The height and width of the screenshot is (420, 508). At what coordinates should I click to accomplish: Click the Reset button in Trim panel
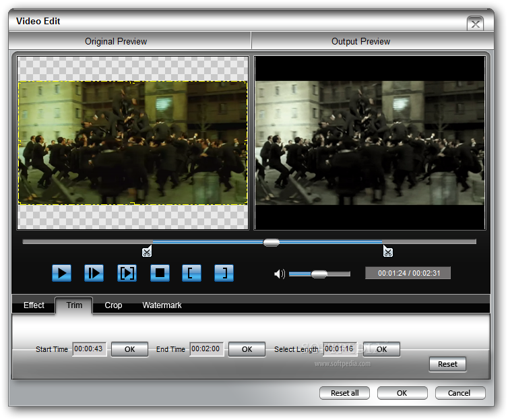click(x=448, y=364)
